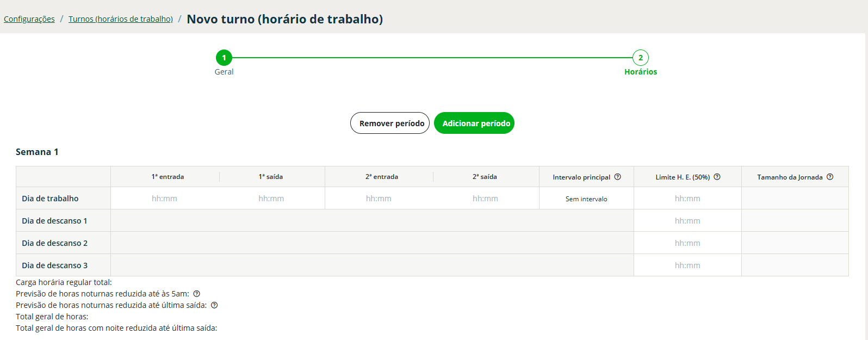Click 2ª entrada field for Dia de trabalho
Screen dimensions: 868x340
coord(379,199)
